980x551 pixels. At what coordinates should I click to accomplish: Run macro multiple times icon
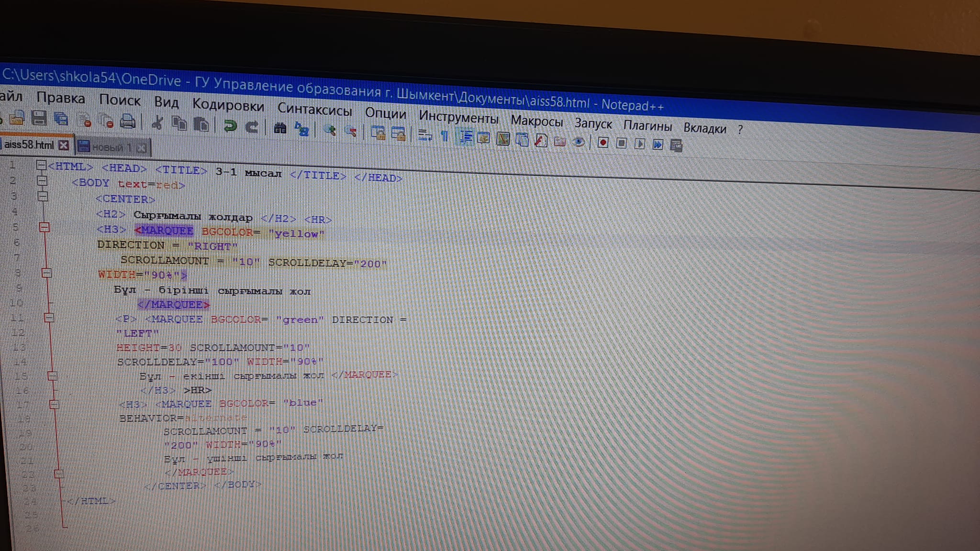point(657,144)
